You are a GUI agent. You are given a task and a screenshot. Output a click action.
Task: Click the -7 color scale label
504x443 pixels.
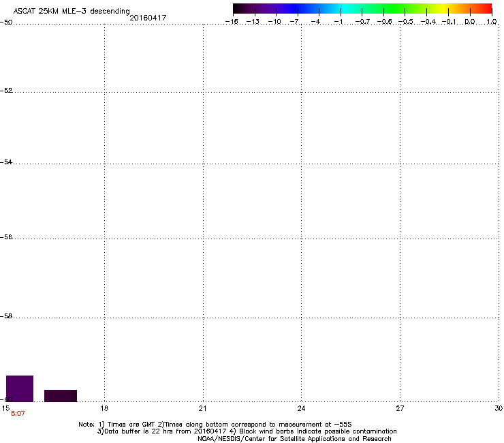click(295, 22)
